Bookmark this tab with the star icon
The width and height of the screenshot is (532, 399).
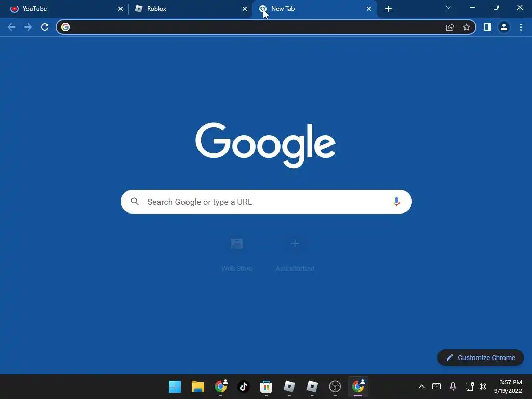(x=467, y=27)
